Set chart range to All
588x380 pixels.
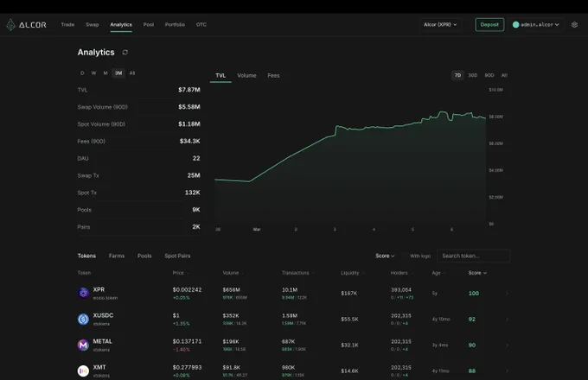[504, 75]
